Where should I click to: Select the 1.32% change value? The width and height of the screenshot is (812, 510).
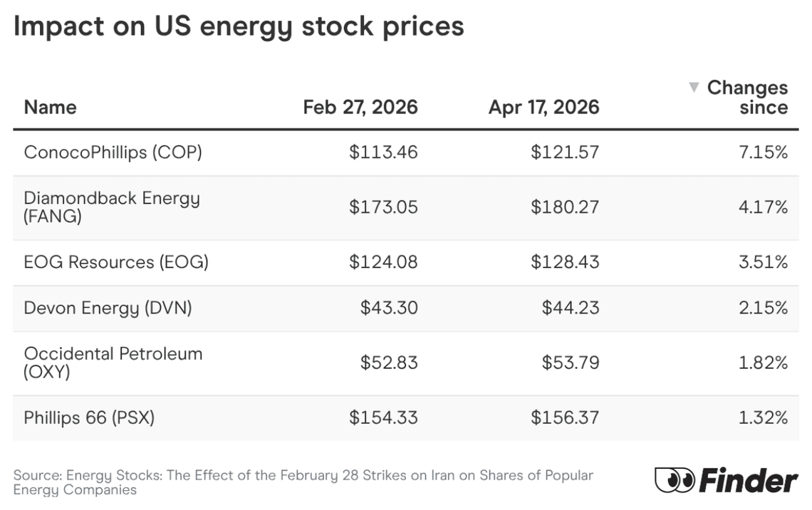763,417
